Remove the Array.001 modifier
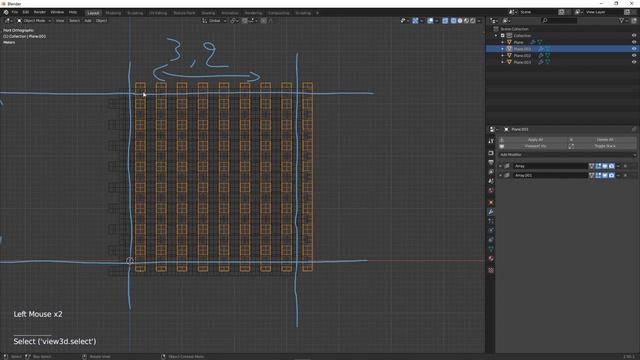This screenshot has height=360, width=640. click(x=625, y=175)
